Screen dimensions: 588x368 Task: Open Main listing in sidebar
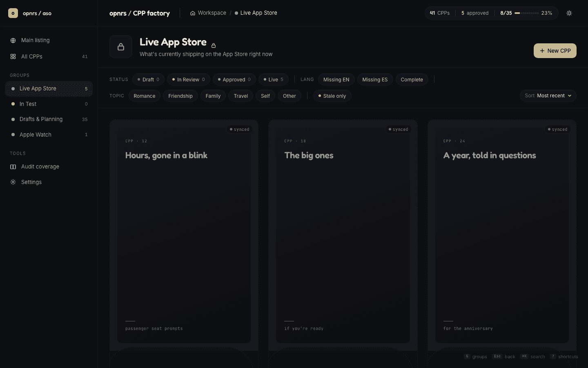click(x=49, y=40)
